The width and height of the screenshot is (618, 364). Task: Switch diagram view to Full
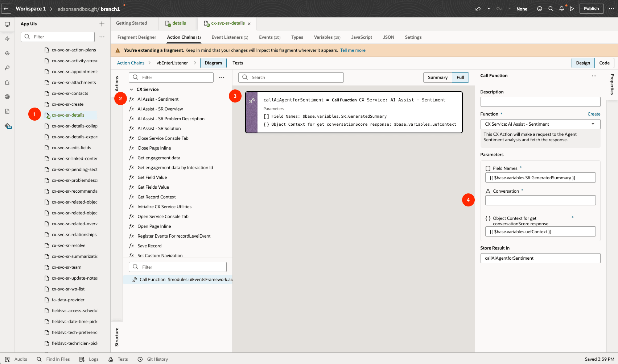[x=460, y=78]
